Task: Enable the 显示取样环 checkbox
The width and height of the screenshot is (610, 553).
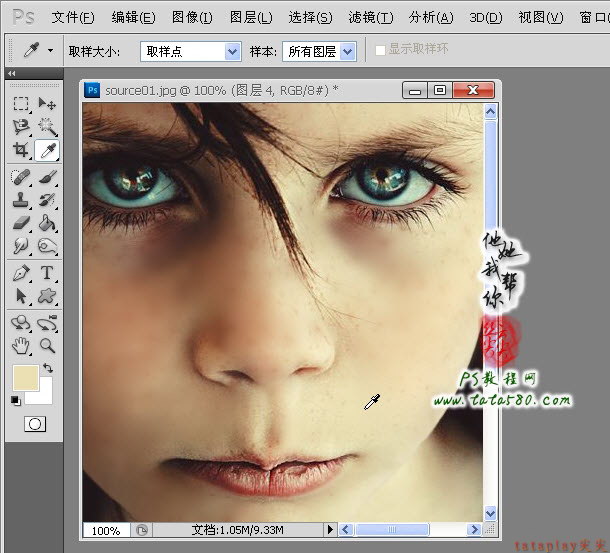Action: [x=380, y=50]
